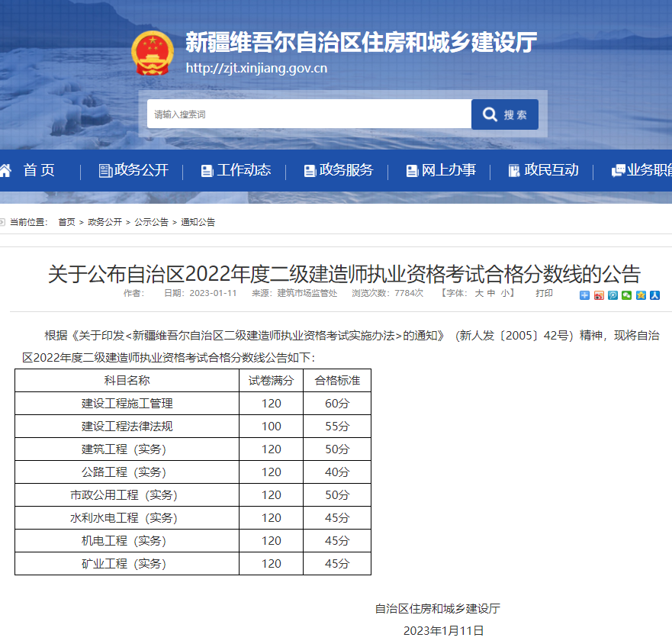Open 政民互动 navigation item

coord(543,170)
